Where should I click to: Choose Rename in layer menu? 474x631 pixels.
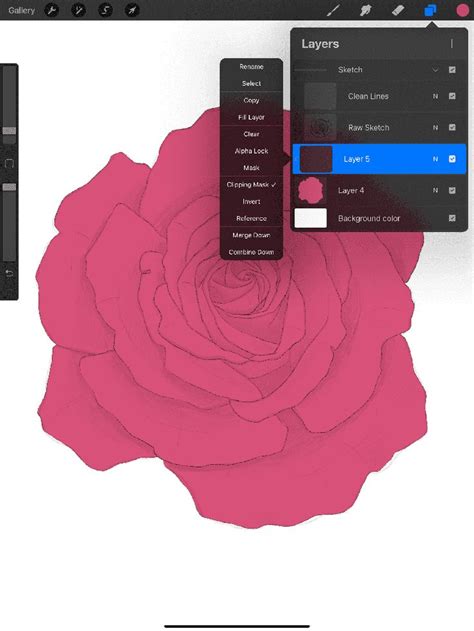[251, 67]
